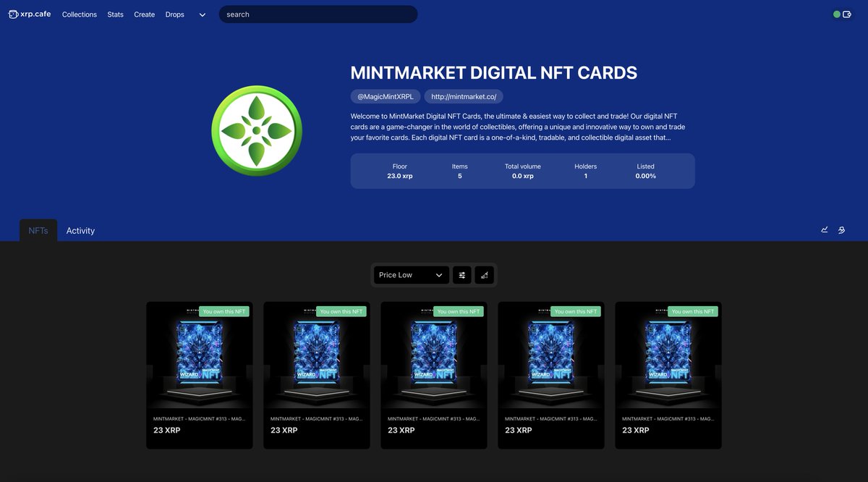
Task: Click the '23 XRP' price on the last card
Action: 636,430
